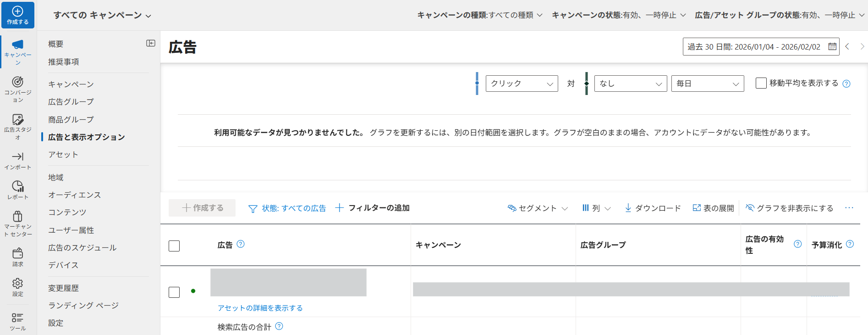Screen dimensions: 868x335
Task: Open the Import sidebar icon
Action: point(17,157)
